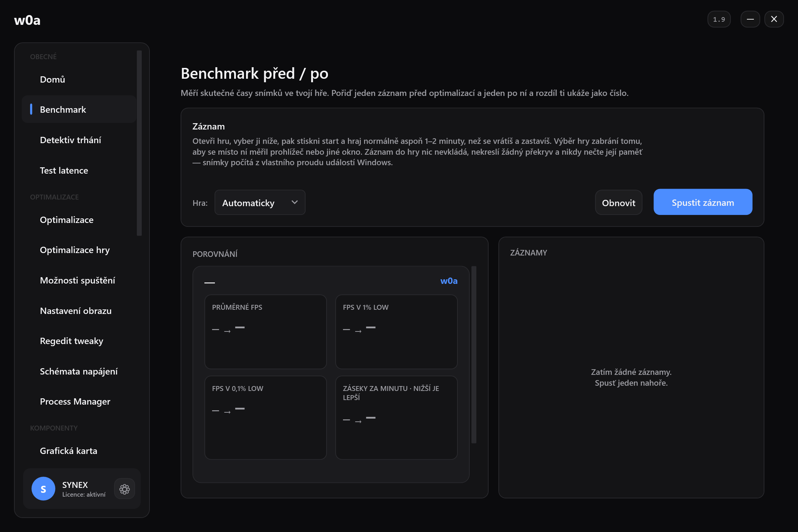
Task: Click the Obnovit button
Action: [618, 202]
